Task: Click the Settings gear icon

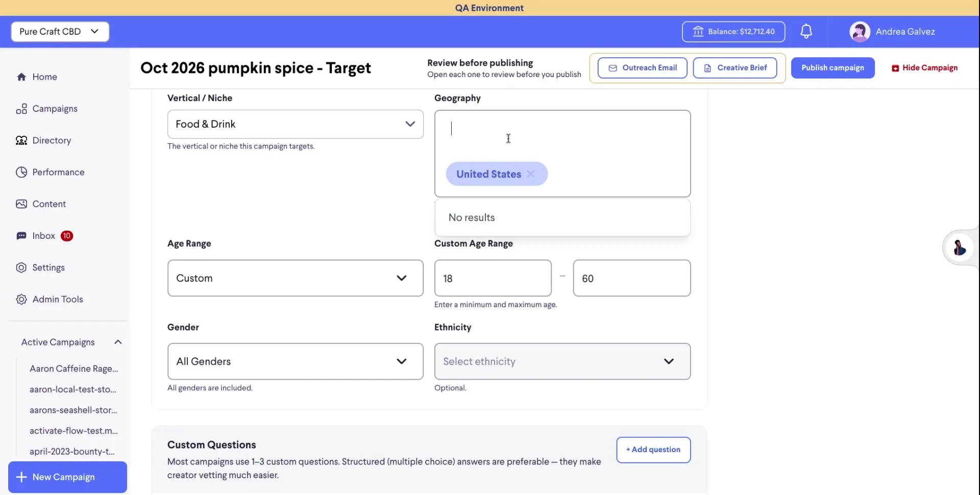Action: coord(21,267)
